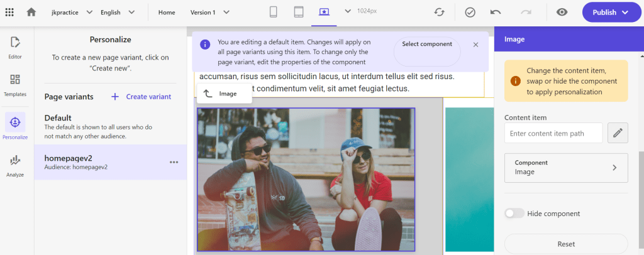Open the English language dropdown
Screen dimensions: 644x255
click(118, 12)
